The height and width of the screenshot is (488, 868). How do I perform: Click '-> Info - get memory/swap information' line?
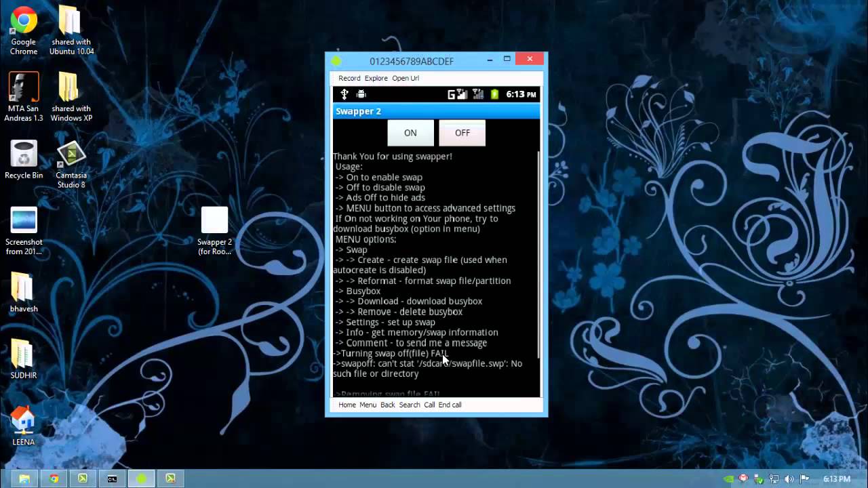(416, 333)
